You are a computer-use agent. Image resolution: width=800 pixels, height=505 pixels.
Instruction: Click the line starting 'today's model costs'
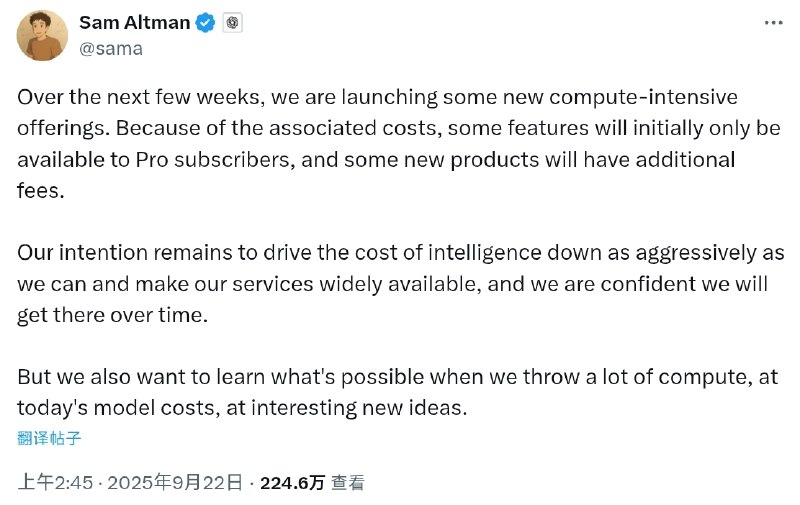(242, 408)
